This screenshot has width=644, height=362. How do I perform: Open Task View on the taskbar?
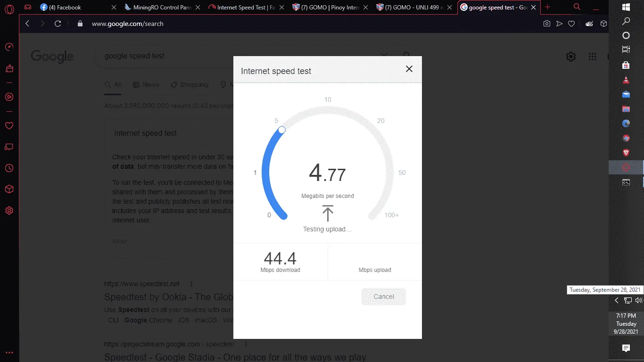[626, 49]
